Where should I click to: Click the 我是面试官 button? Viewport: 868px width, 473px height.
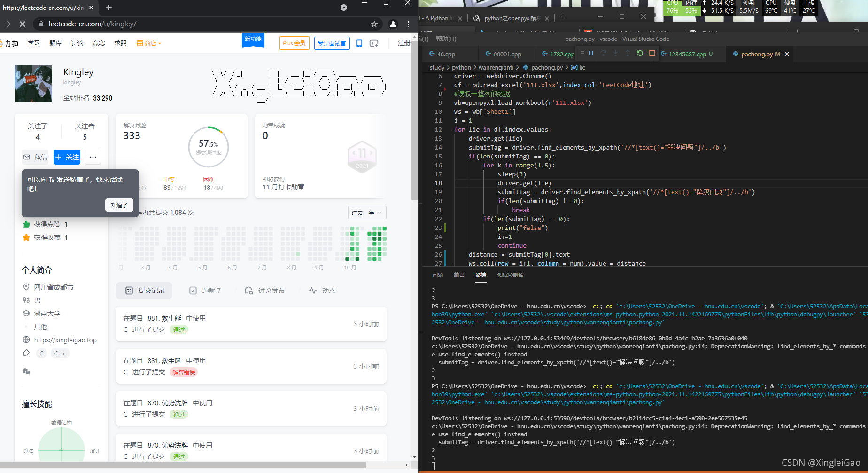pyautogui.click(x=332, y=43)
